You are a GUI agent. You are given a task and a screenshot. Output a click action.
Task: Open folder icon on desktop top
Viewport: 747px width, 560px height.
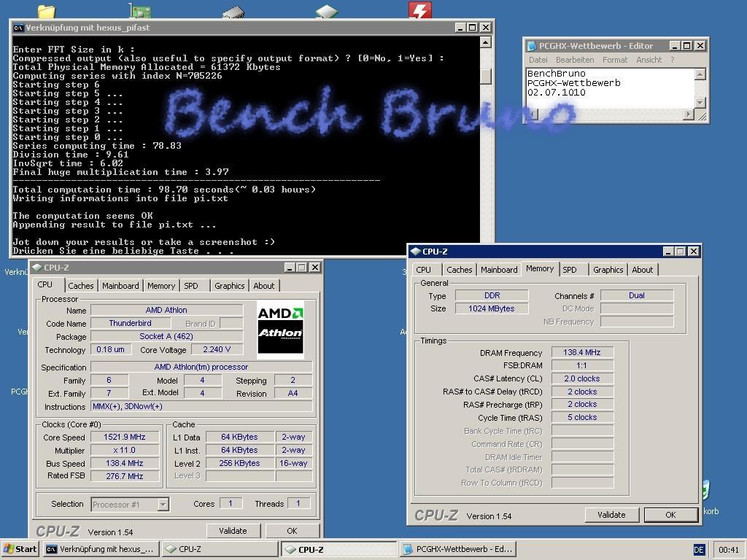pyautogui.click(x=46, y=12)
